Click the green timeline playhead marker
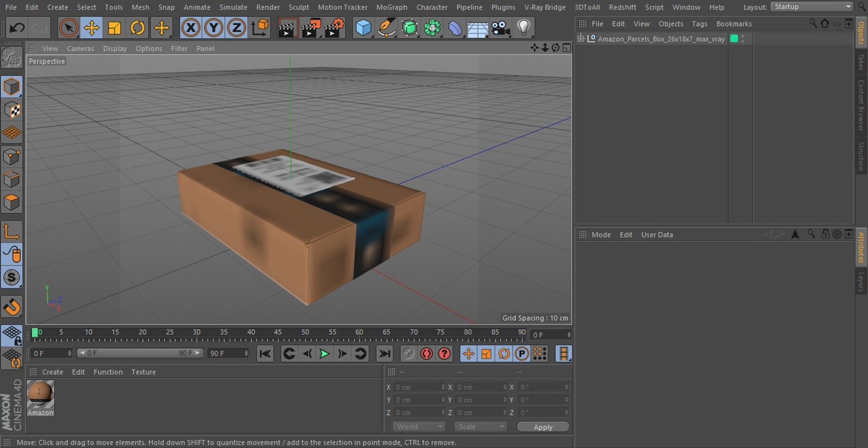868x448 pixels. [x=35, y=333]
